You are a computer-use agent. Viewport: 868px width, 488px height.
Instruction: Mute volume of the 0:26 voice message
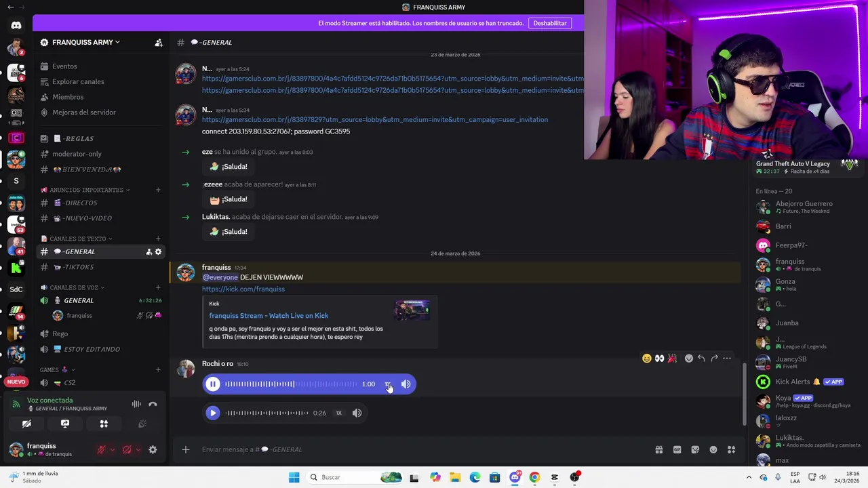pyautogui.click(x=357, y=413)
